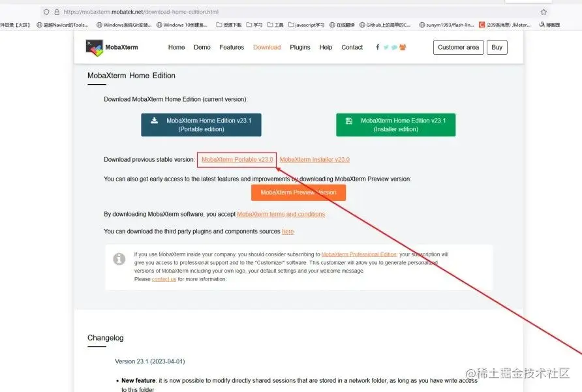
Task: Open the Features nav item
Action: [x=232, y=47]
